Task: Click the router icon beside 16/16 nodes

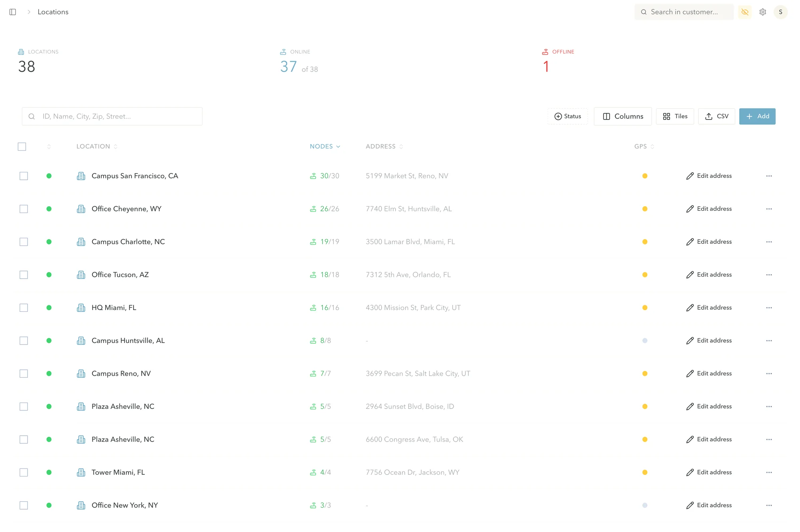Action: click(313, 308)
